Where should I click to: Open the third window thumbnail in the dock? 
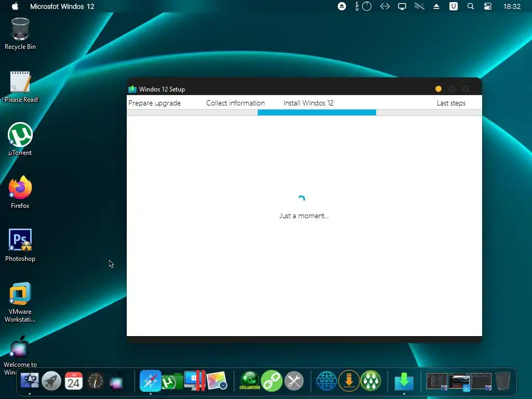(x=481, y=381)
